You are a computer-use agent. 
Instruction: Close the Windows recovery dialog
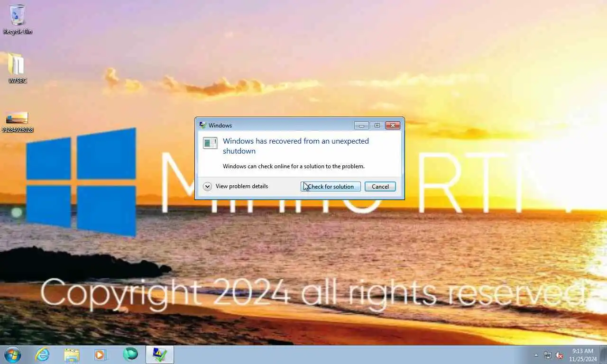tap(393, 126)
